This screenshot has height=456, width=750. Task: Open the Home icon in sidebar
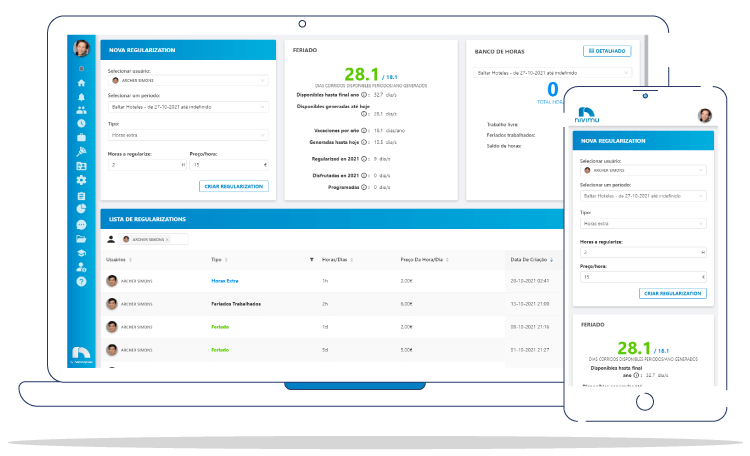pos(81,83)
